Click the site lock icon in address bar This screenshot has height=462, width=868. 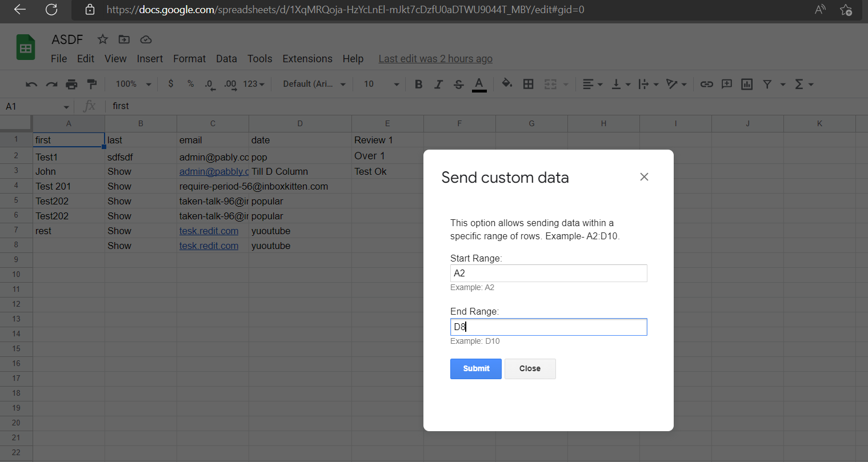click(89, 9)
